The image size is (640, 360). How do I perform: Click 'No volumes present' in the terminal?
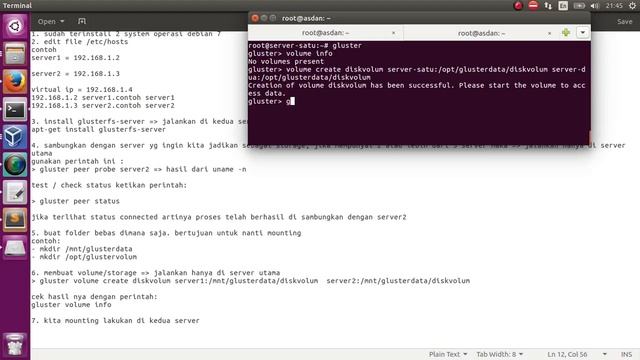pyautogui.click(x=286, y=61)
